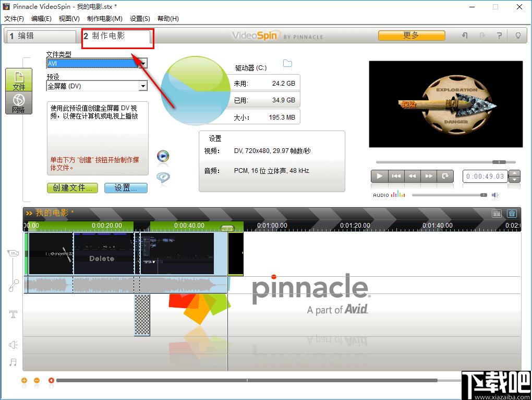The image size is (532, 400).
Task: Select the first video clip
Action: tap(51, 253)
